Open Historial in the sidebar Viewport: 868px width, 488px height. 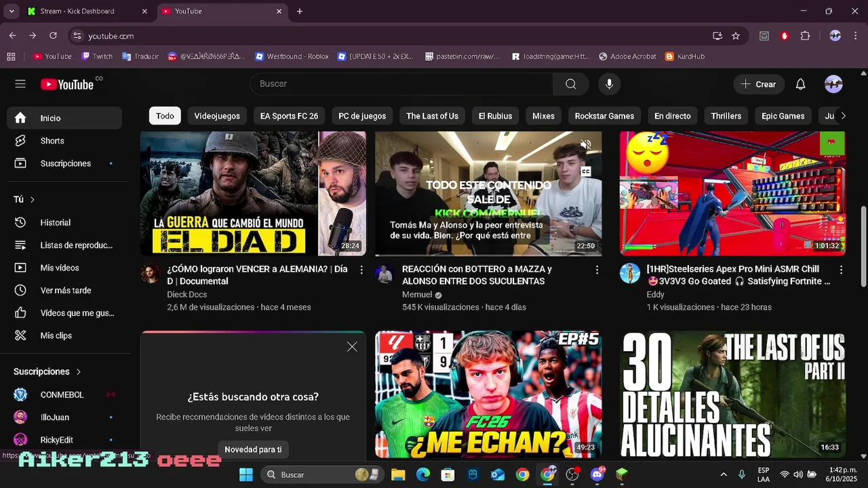[64, 222]
